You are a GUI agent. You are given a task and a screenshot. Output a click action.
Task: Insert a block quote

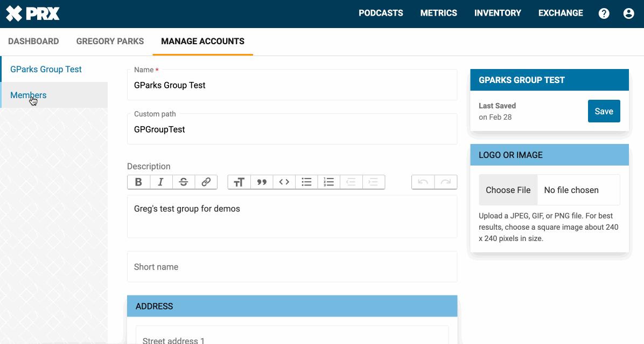point(262,182)
